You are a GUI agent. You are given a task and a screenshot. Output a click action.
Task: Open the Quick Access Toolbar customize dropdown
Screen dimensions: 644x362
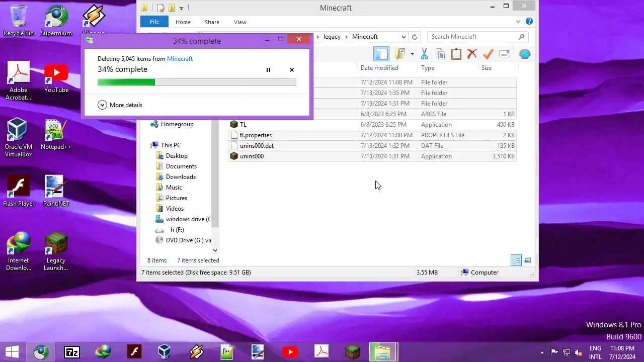click(x=182, y=8)
